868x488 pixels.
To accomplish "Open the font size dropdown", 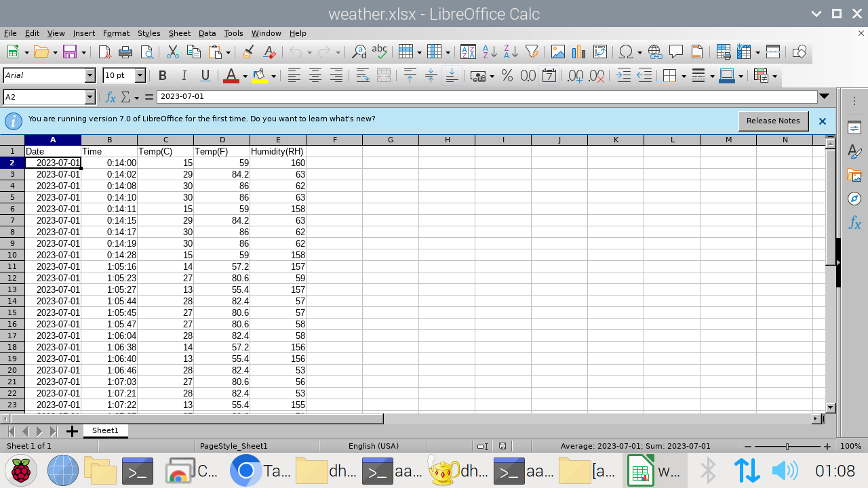I will [x=140, y=76].
